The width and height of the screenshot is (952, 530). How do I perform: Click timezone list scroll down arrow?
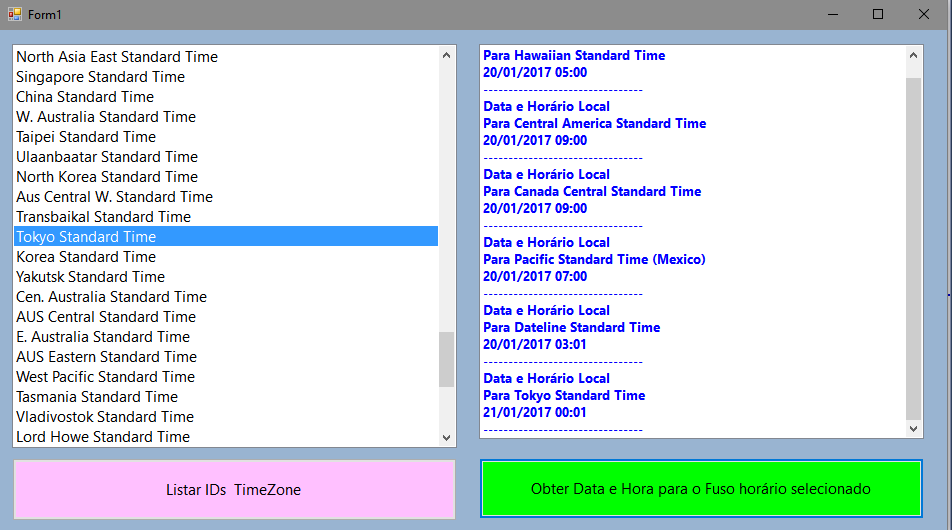point(447,438)
